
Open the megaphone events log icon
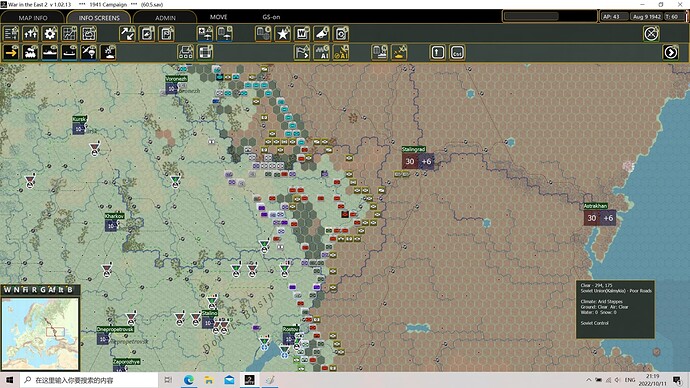322,34
